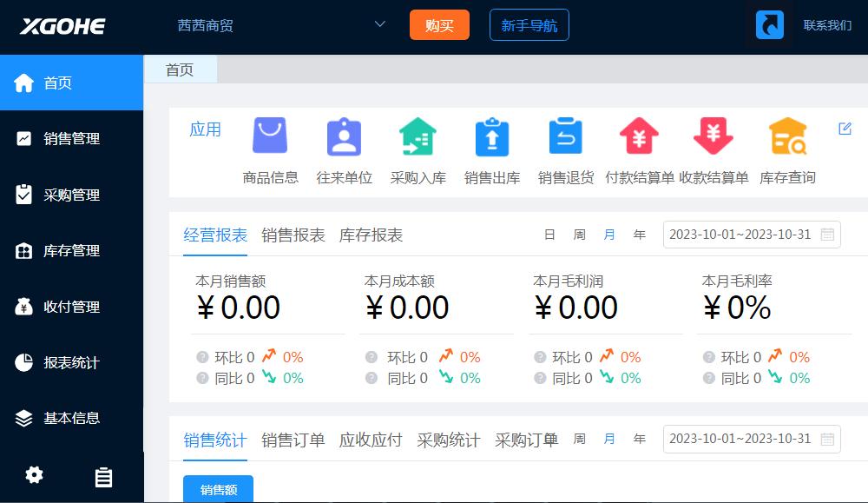Click help icon beside 同比 under 本月毛利润
The height and width of the screenshot is (503, 868).
click(x=540, y=378)
